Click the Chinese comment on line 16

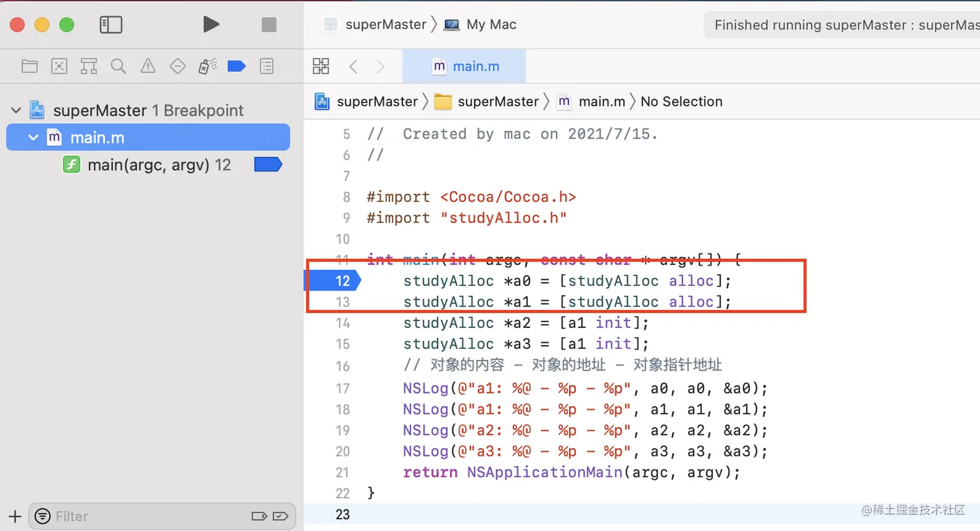(x=563, y=365)
